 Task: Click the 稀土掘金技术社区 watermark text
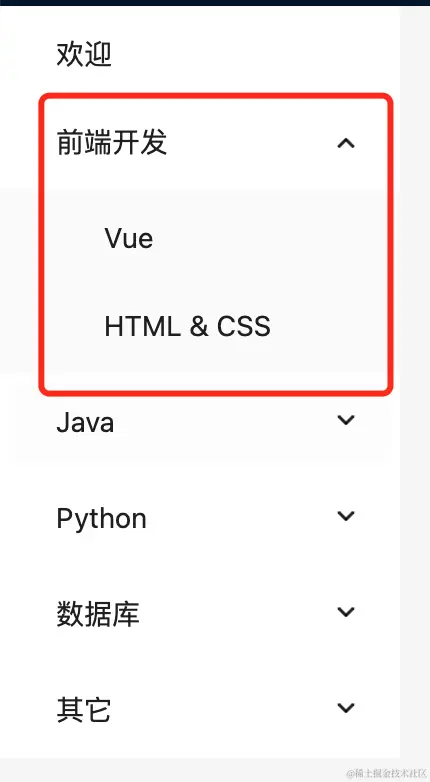(385, 773)
